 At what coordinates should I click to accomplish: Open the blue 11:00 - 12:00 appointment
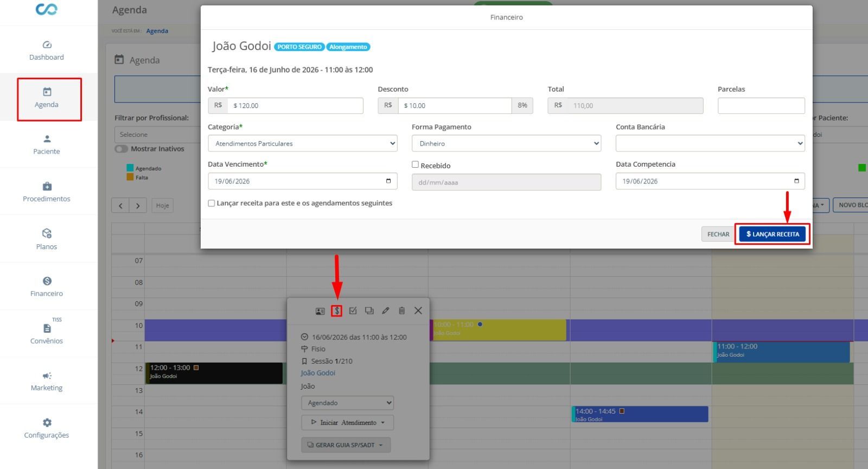(x=781, y=352)
